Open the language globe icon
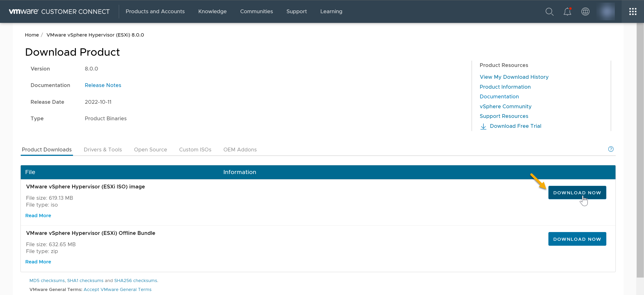644x295 pixels. click(x=585, y=12)
